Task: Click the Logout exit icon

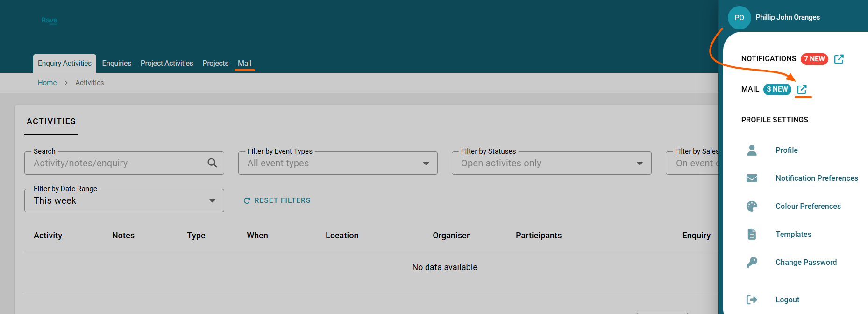Action: click(752, 300)
